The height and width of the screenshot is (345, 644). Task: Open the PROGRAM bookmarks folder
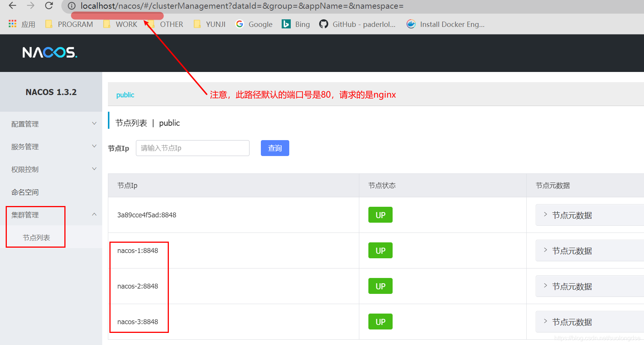coord(69,24)
